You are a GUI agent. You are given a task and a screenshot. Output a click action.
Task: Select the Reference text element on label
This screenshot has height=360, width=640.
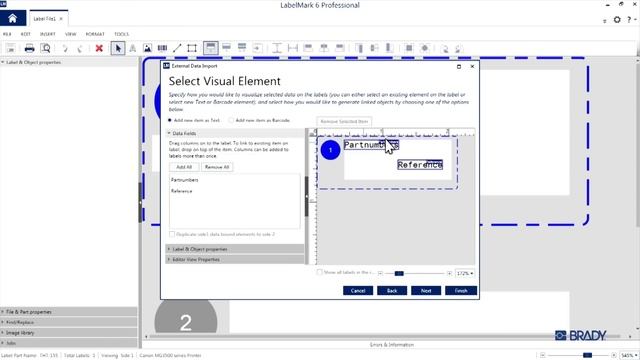pyautogui.click(x=420, y=164)
